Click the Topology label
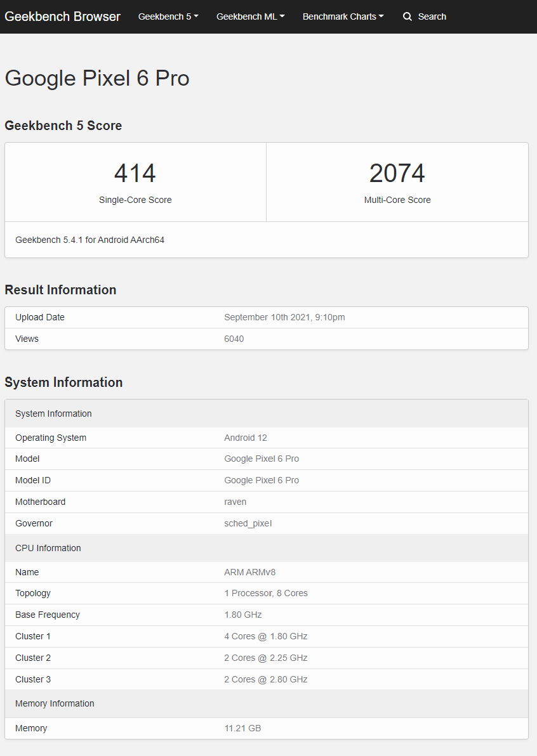This screenshot has height=756, width=537. 33,594
